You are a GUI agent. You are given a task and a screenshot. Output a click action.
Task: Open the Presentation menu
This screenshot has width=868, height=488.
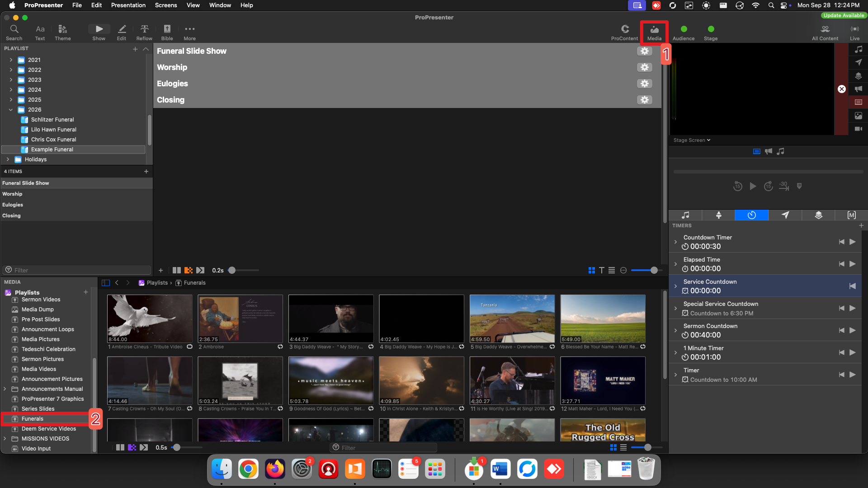point(128,5)
